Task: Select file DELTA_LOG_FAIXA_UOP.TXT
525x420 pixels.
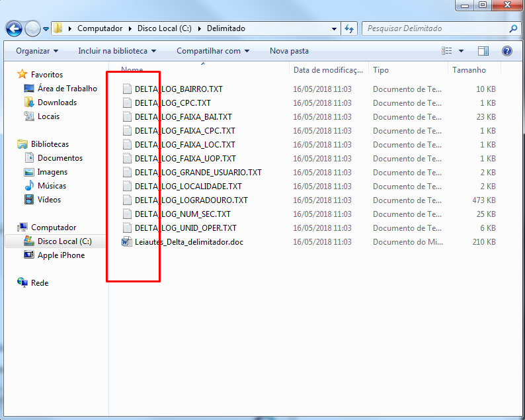Action: [x=185, y=159]
